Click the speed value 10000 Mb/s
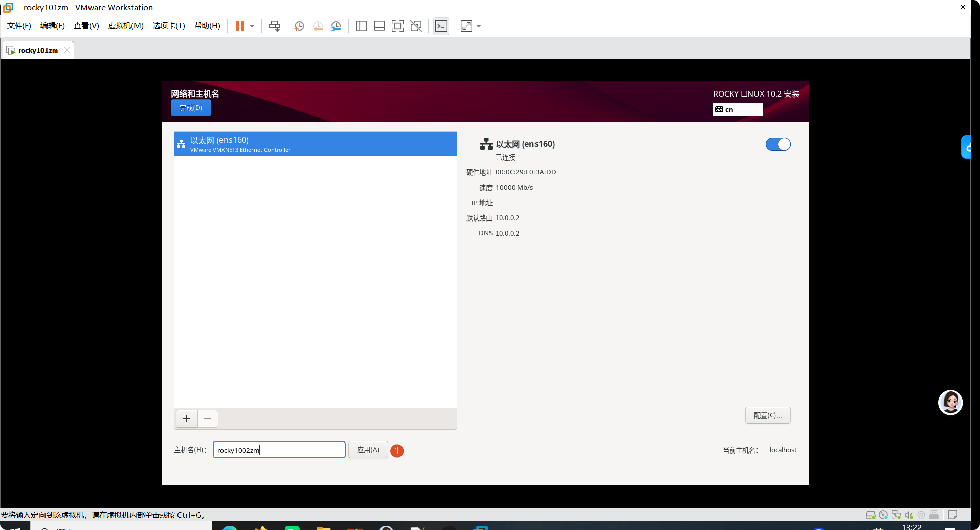This screenshot has height=530, width=980. (514, 188)
